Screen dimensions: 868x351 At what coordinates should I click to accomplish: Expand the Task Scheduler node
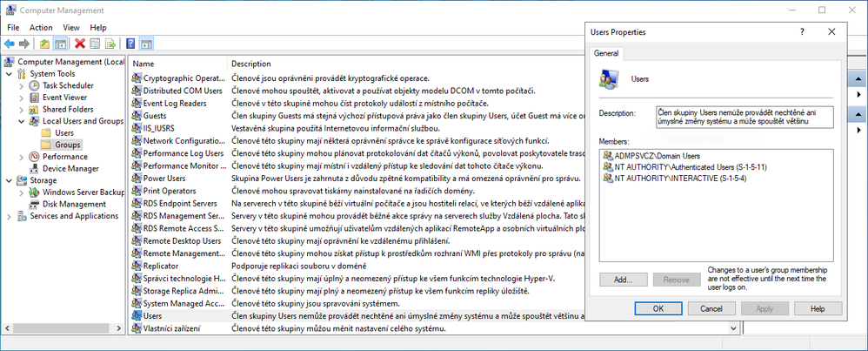pyautogui.click(x=21, y=86)
